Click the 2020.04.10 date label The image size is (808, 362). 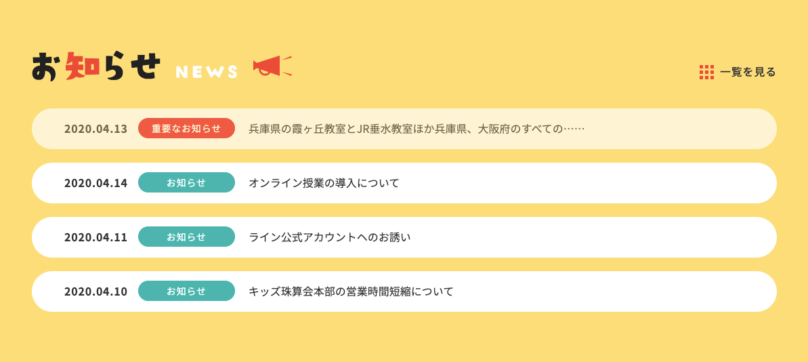point(95,291)
